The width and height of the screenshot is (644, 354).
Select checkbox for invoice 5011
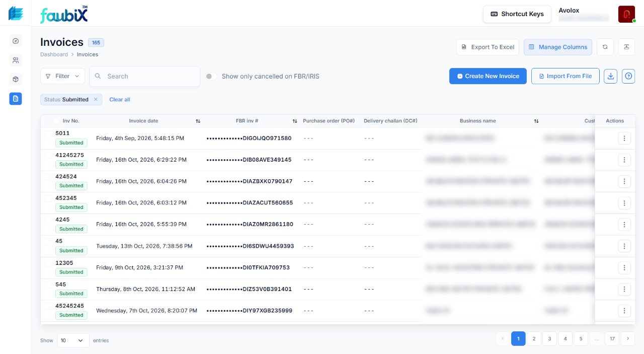click(x=48, y=133)
